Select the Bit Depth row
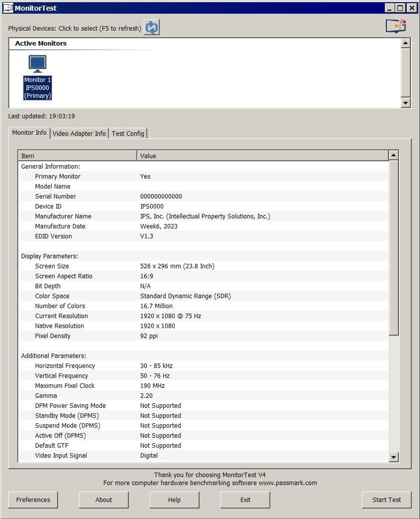The height and width of the screenshot is (519, 420). pyautogui.click(x=204, y=286)
